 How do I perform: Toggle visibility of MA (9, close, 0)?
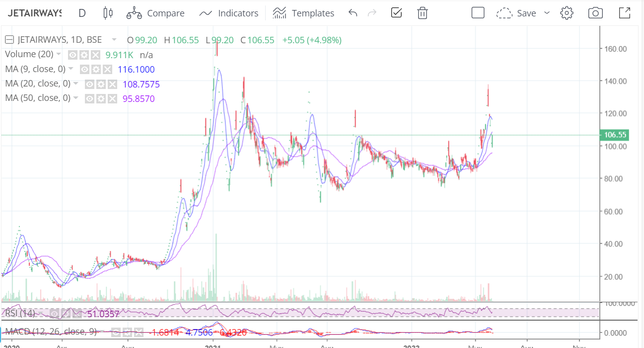coord(84,69)
